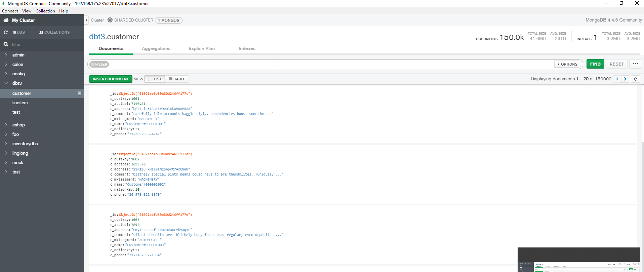
Task: Open the View menu
Action: [27, 11]
